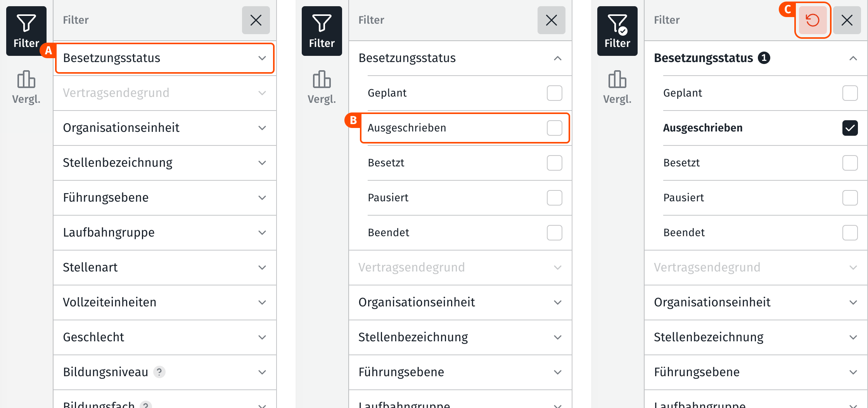The image size is (868, 408).
Task: Expand the Stellenart filter section
Action: (x=165, y=268)
